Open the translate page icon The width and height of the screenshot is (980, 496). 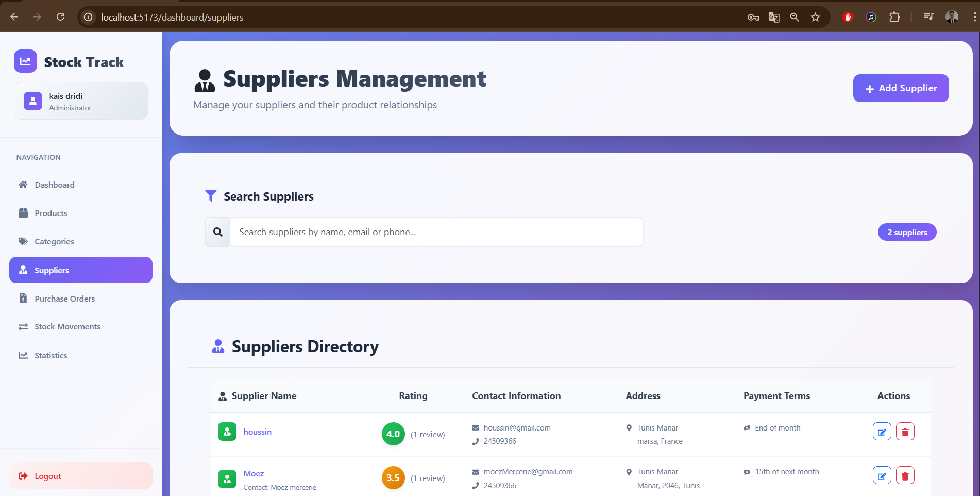(774, 17)
